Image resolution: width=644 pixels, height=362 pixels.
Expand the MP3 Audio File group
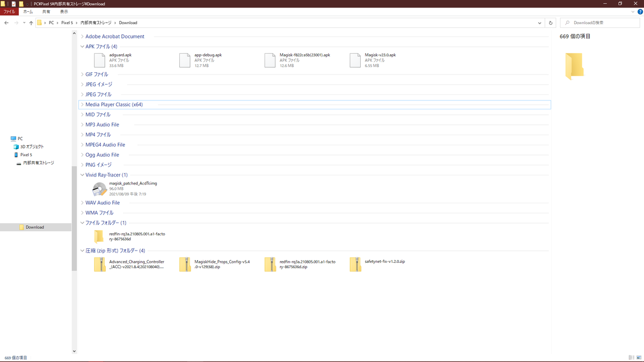coord(82,124)
